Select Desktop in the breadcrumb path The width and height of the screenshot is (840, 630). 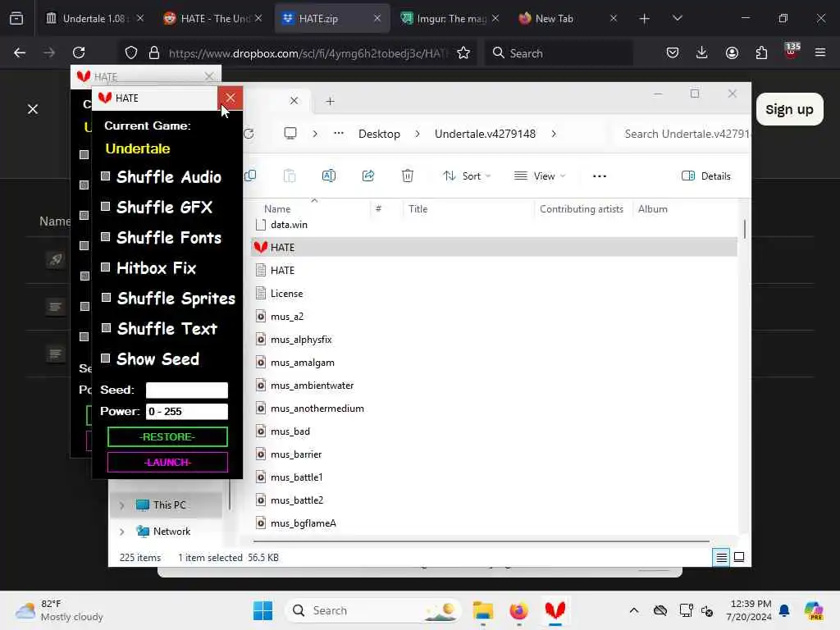[379, 134]
